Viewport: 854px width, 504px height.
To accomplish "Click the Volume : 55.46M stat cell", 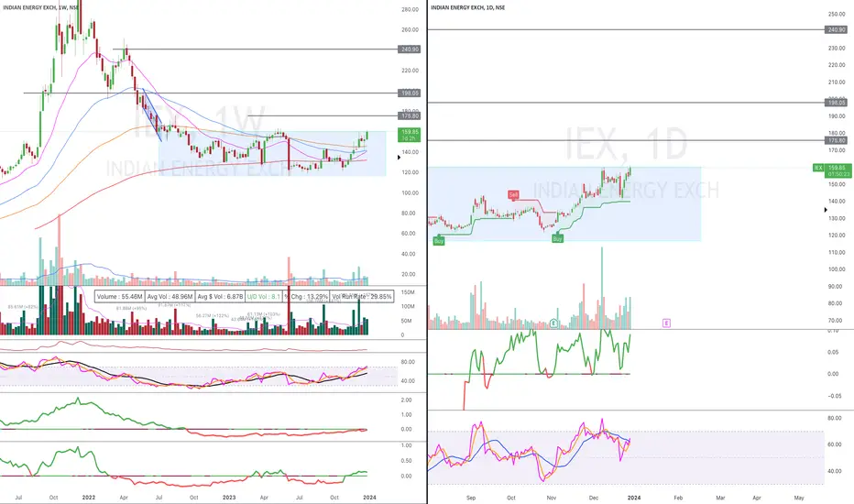I will [120, 296].
